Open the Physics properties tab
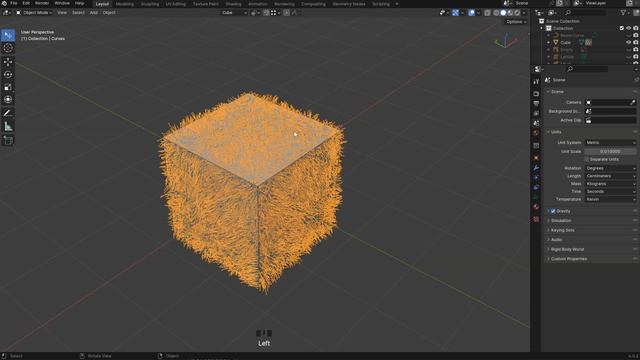The width and height of the screenshot is (640, 360). click(536, 188)
